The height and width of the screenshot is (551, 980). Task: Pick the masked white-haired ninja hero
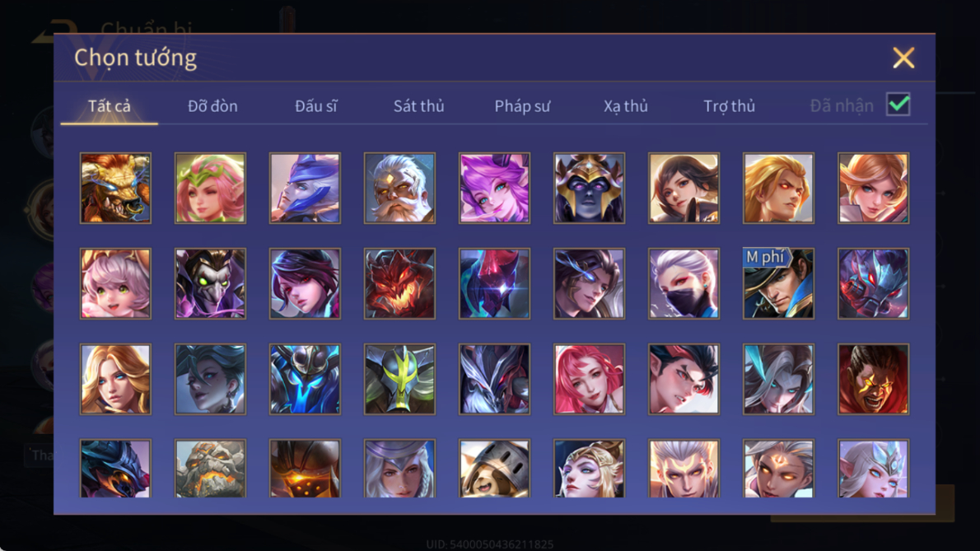point(684,283)
